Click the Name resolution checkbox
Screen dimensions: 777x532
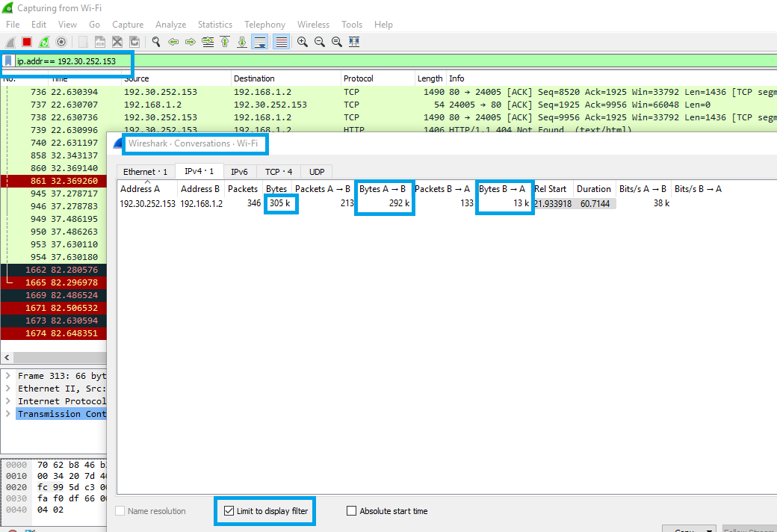120,510
